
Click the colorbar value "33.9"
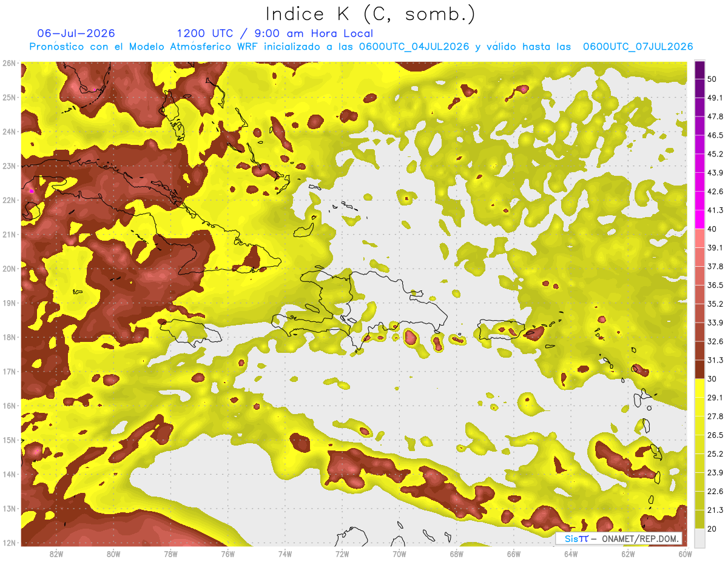click(x=715, y=323)
